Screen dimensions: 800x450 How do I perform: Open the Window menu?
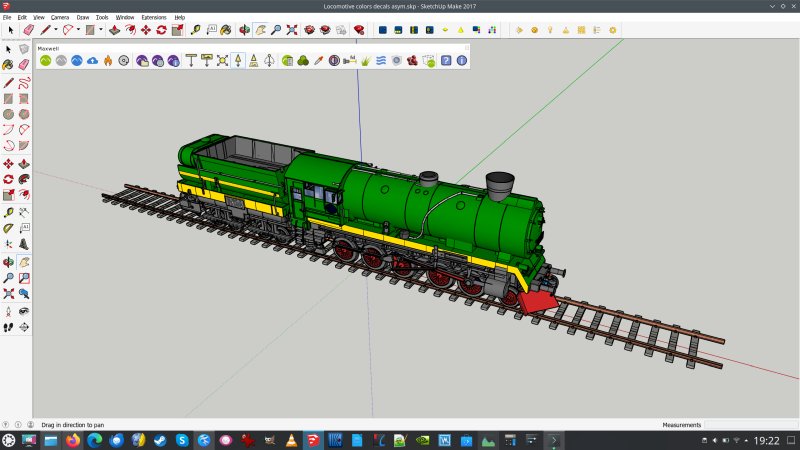pos(124,17)
